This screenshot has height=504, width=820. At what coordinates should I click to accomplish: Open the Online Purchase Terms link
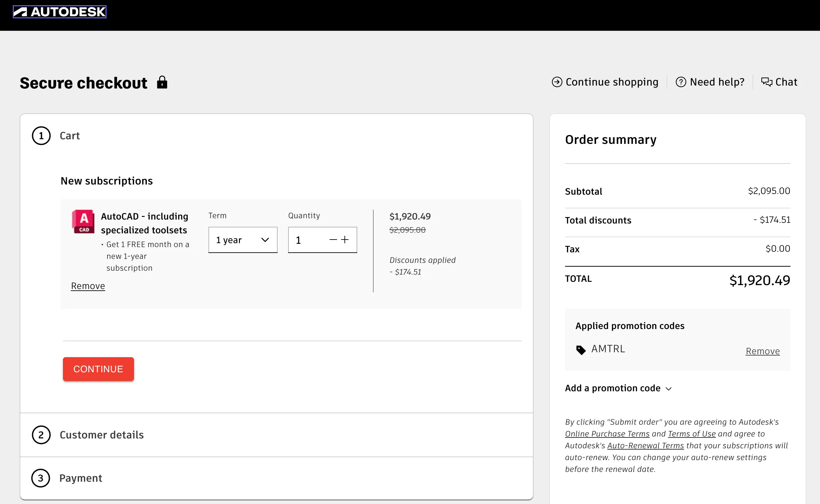click(607, 434)
